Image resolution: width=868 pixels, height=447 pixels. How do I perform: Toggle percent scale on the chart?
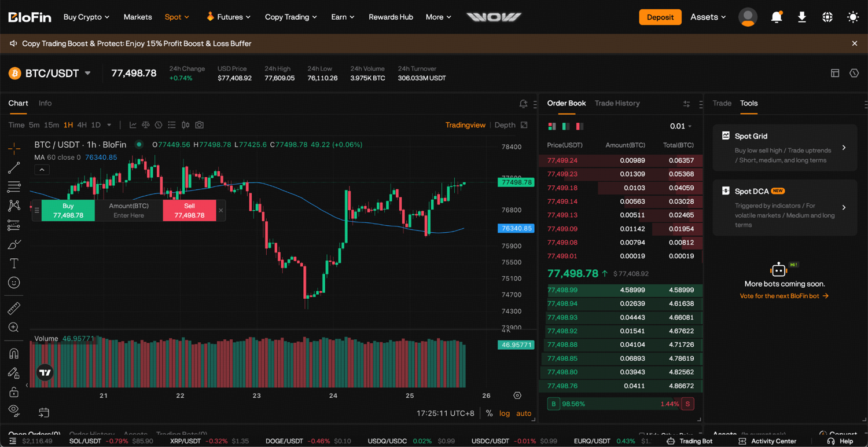click(489, 413)
